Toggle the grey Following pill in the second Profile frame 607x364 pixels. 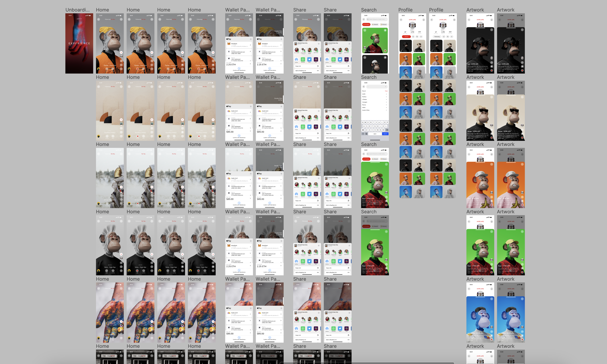pyautogui.click(x=437, y=36)
